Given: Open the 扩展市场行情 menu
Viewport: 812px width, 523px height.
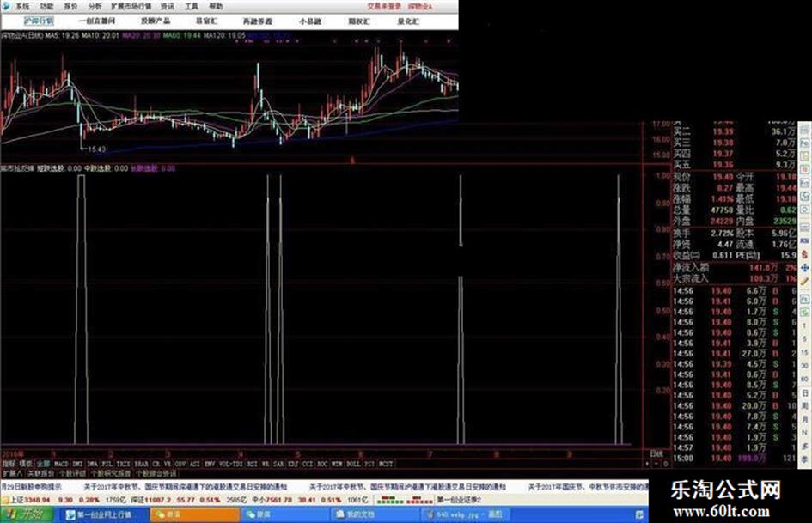Looking at the screenshot, I should tap(131, 6).
